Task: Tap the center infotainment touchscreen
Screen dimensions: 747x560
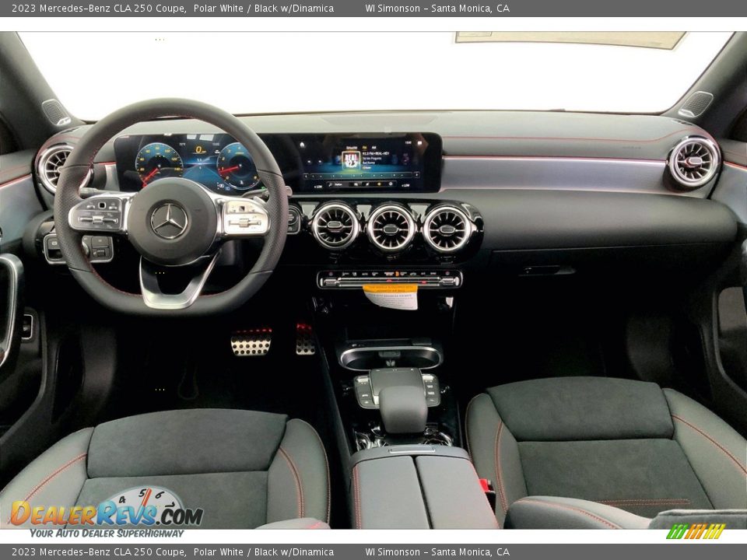Action: click(364, 163)
